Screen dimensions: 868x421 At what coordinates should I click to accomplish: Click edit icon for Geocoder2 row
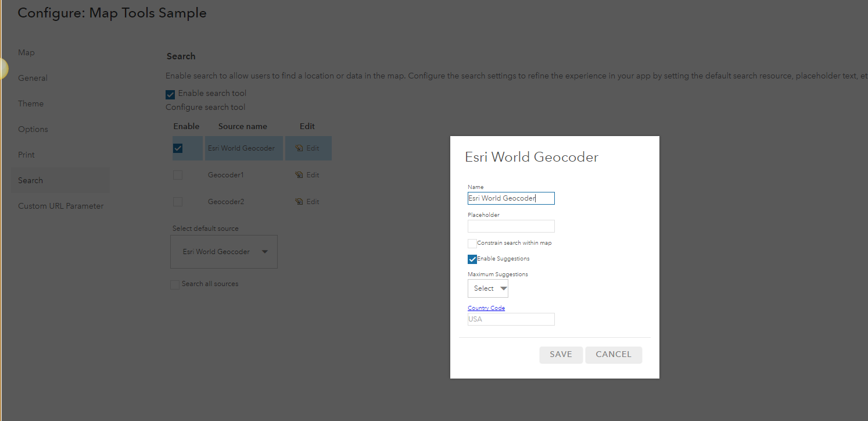(300, 202)
